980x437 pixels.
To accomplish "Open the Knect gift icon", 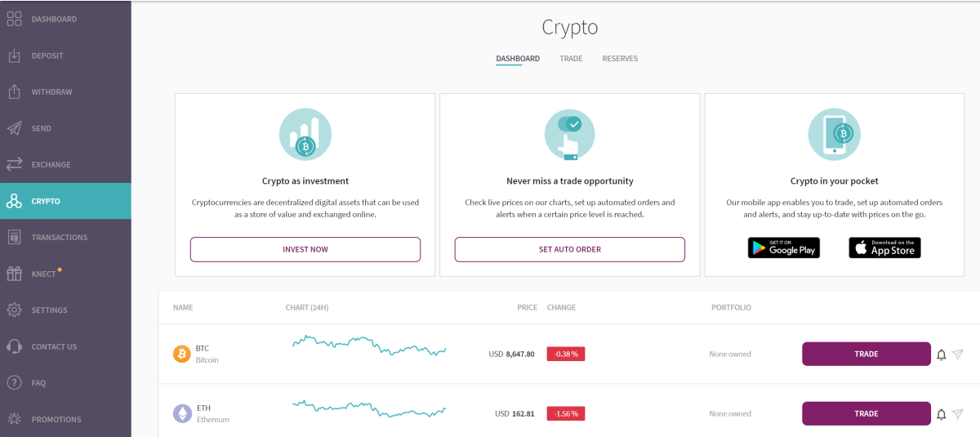I will coord(14,274).
